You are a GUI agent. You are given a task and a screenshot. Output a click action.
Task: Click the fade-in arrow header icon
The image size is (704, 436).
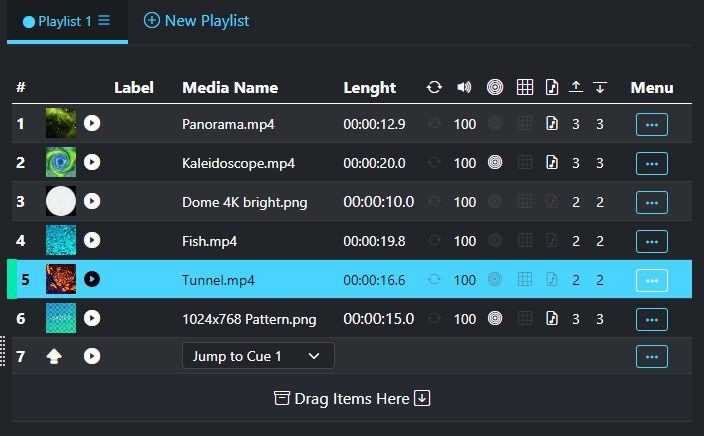point(576,87)
